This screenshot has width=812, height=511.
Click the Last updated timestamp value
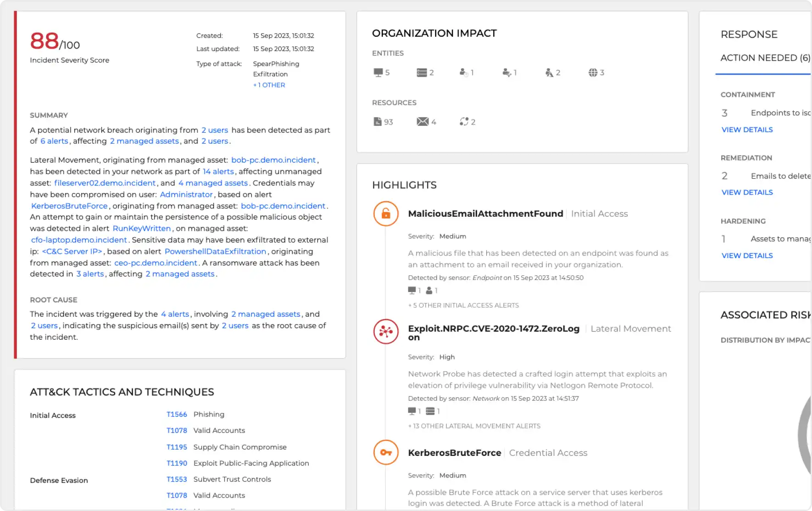tap(284, 49)
